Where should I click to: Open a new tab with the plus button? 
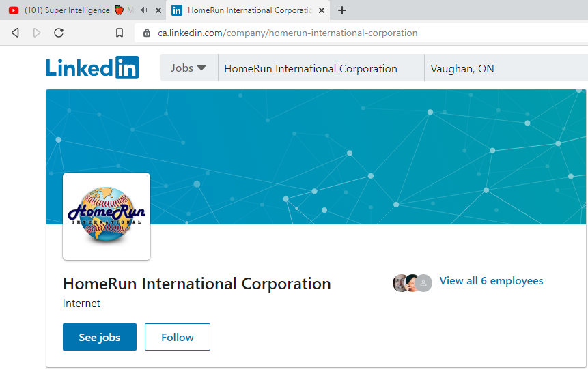341,10
